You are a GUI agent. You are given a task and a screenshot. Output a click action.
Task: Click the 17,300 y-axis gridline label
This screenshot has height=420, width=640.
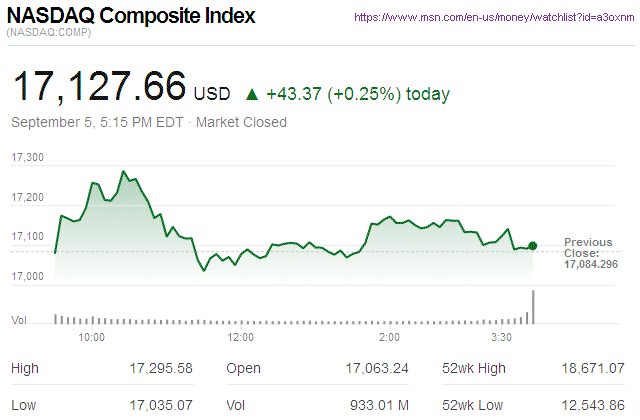(28, 158)
